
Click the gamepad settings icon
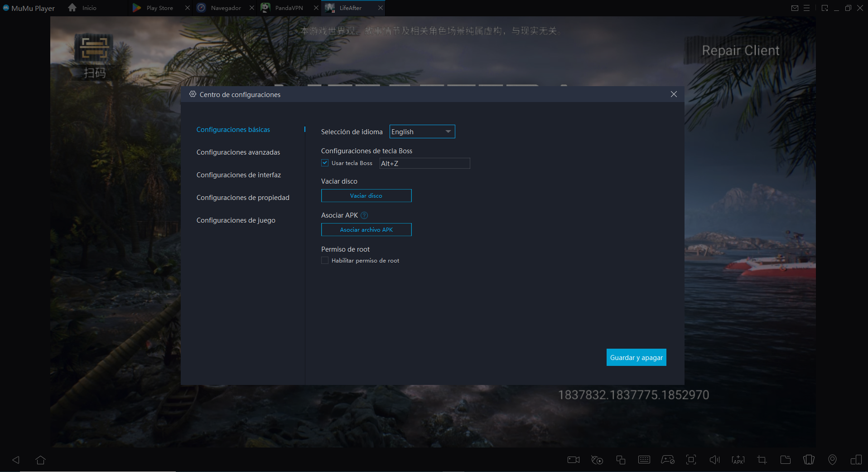[x=667, y=460]
